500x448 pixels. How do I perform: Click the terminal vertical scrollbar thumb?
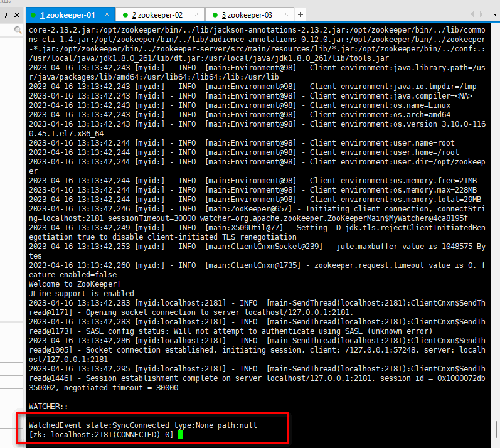click(x=496, y=430)
